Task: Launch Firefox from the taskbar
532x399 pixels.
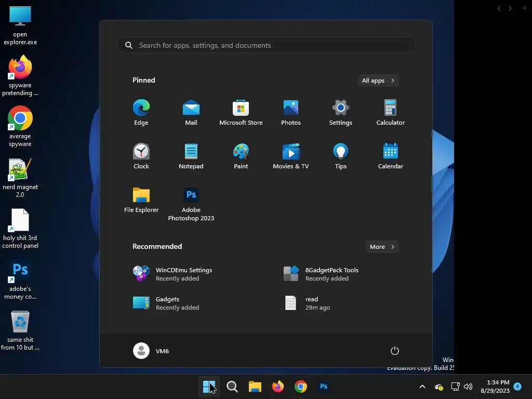Action: click(x=278, y=387)
